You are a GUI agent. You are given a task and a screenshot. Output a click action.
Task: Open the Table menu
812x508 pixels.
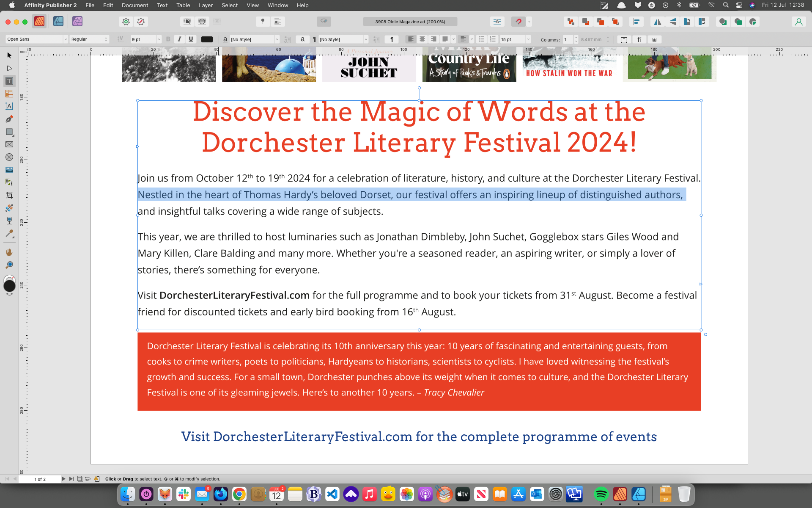[x=183, y=5]
